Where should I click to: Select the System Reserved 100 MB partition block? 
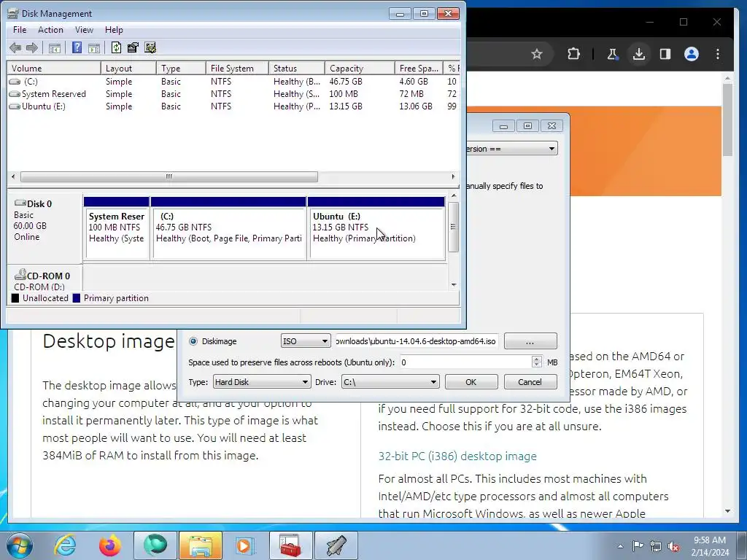[x=117, y=228]
